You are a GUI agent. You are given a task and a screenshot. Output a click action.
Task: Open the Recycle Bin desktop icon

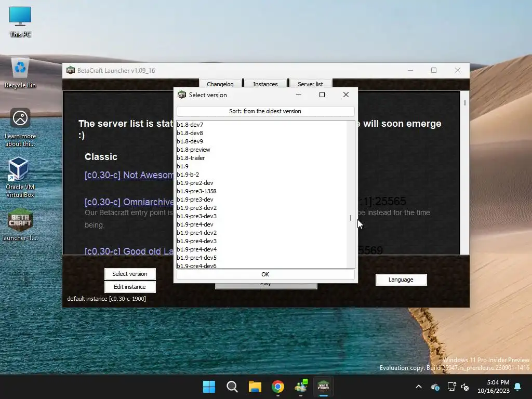click(x=20, y=73)
